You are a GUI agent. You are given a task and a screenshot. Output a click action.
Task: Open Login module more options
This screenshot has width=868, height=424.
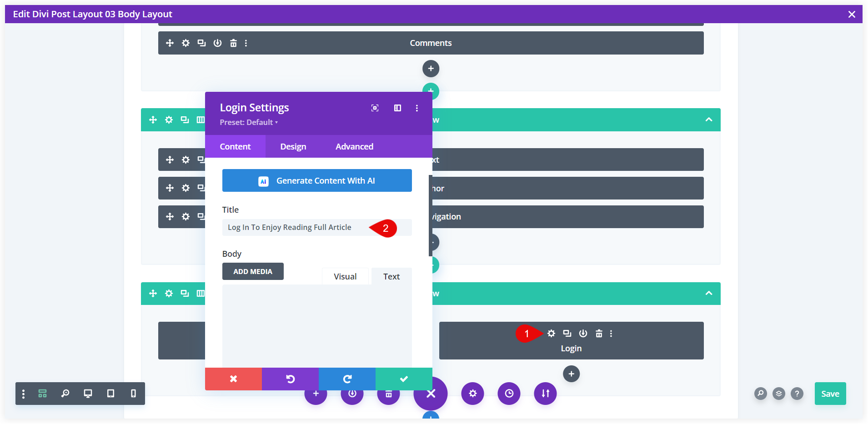(x=611, y=334)
